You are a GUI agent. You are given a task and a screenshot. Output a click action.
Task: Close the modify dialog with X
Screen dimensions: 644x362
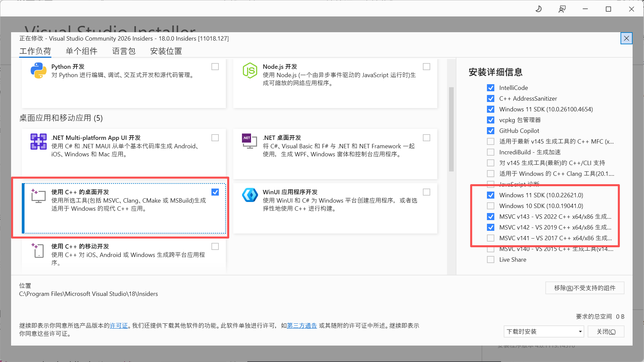tap(627, 38)
